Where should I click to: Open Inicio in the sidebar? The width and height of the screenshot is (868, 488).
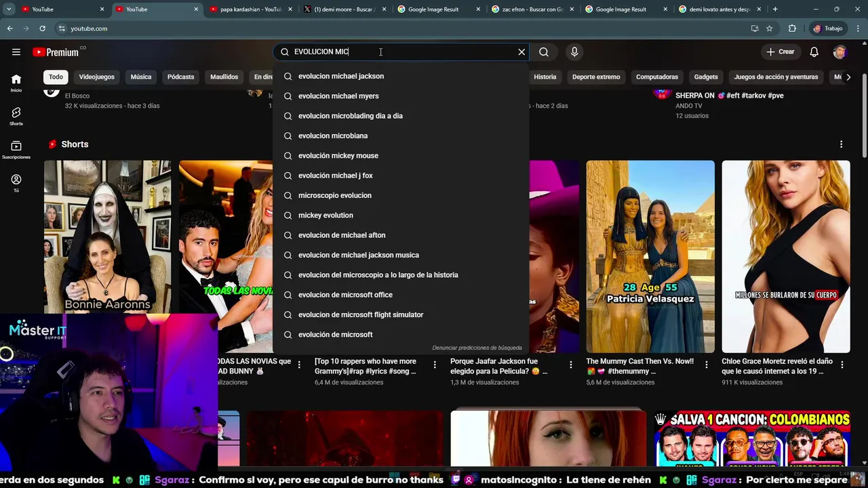pos(16,83)
